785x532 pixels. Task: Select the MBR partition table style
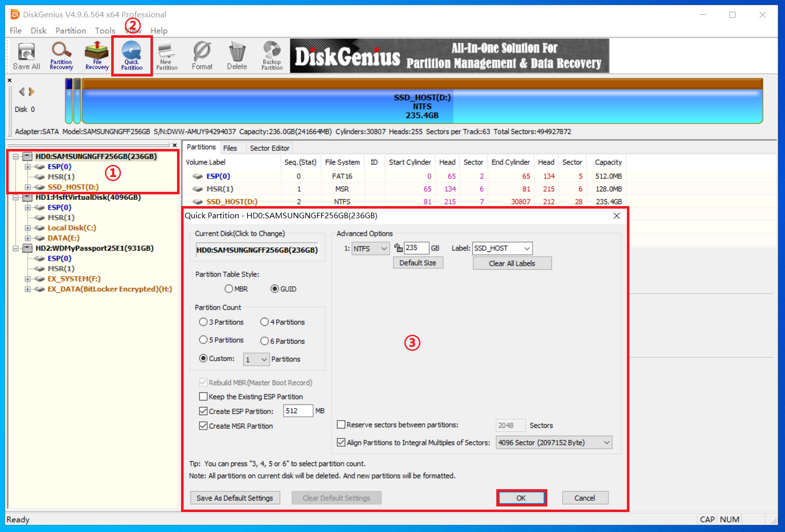pos(229,289)
